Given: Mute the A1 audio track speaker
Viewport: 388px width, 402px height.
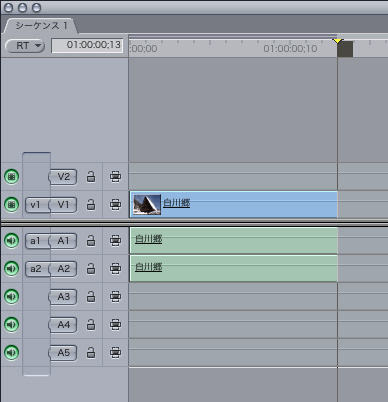Looking at the screenshot, I should pyautogui.click(x=12, y=240).
